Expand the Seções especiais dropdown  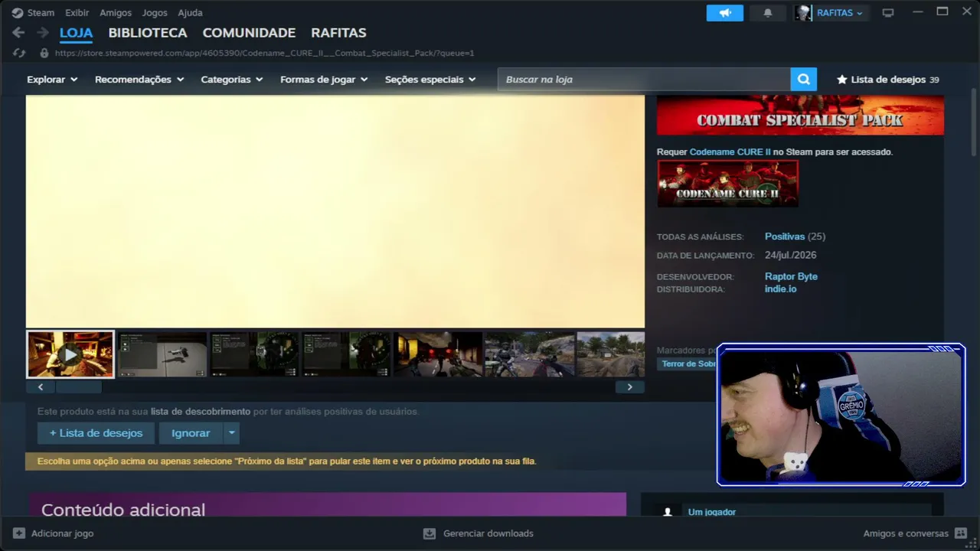[x=430, y=80]
